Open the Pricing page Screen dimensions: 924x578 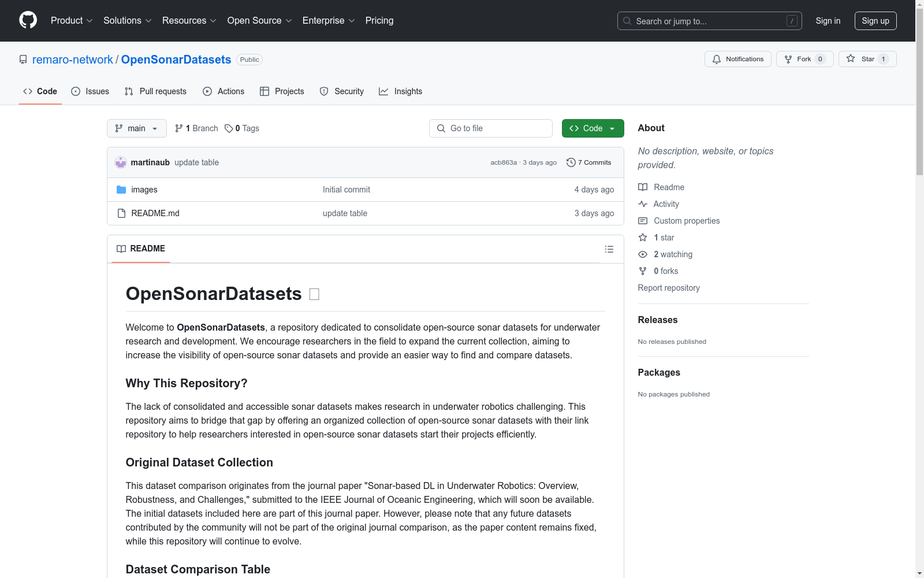click(x=379, y=20)
